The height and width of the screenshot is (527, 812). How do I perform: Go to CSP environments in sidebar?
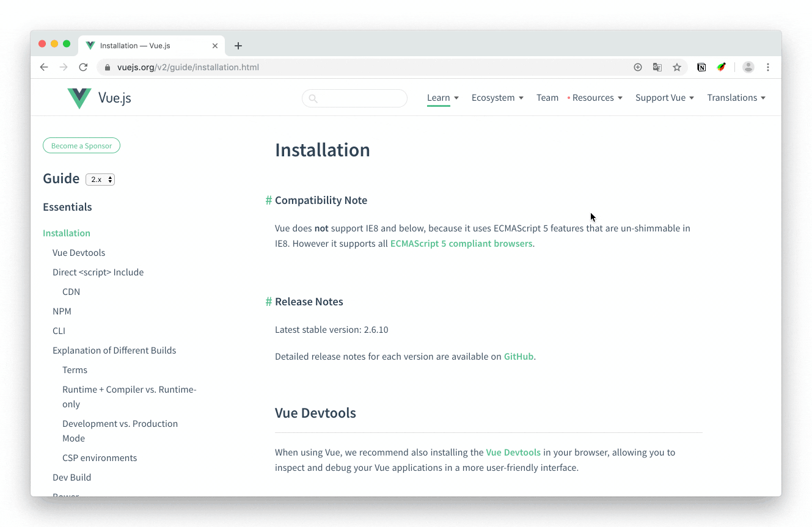100,458
